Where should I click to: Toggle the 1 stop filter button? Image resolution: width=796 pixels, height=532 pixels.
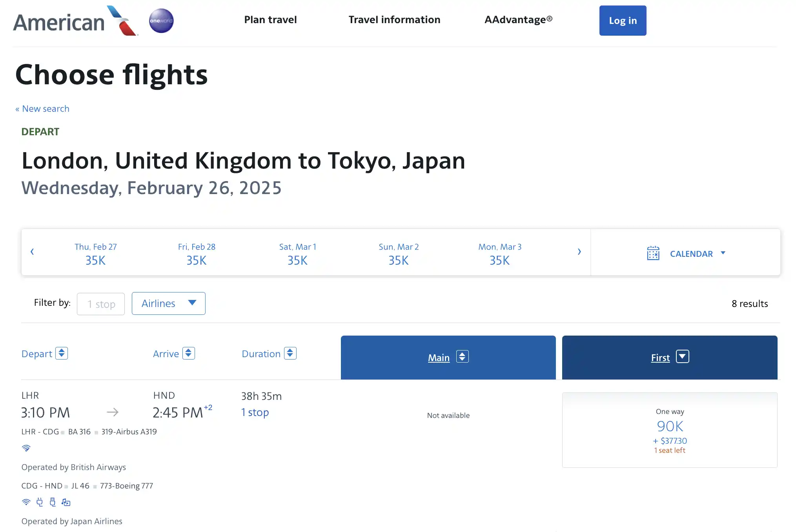tap(100, 303)
